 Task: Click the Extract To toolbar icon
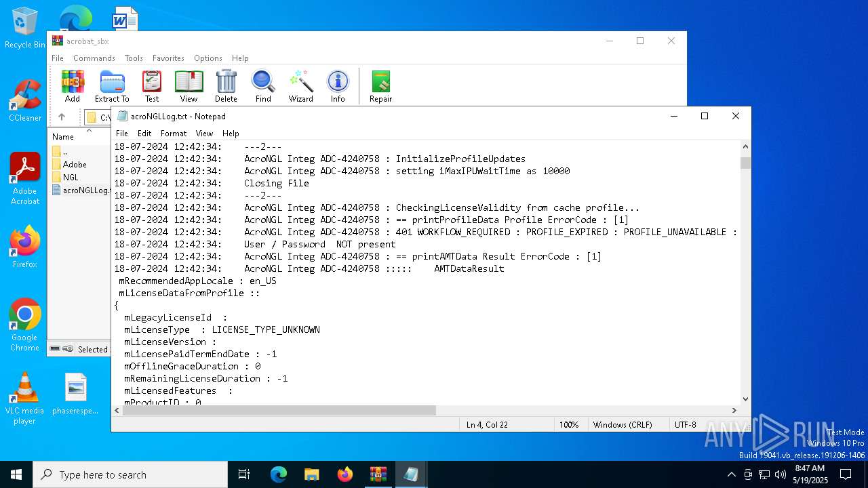coord(112,86)
